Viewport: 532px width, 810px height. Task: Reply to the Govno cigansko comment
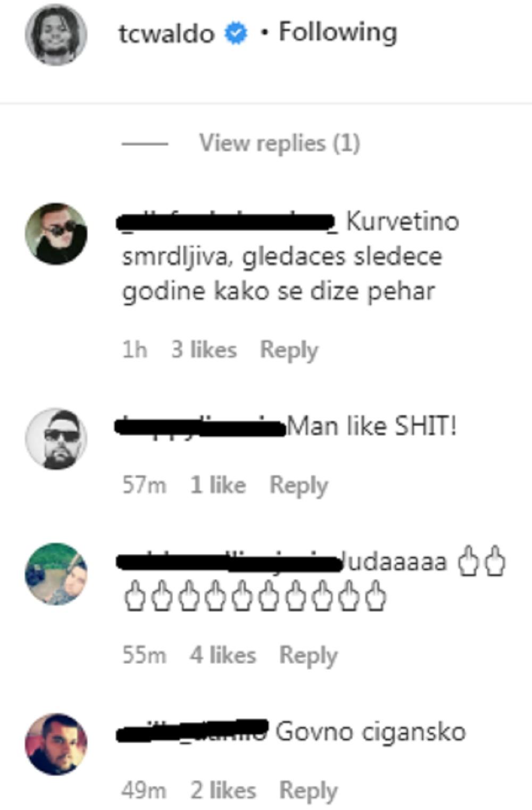[309, 790]
